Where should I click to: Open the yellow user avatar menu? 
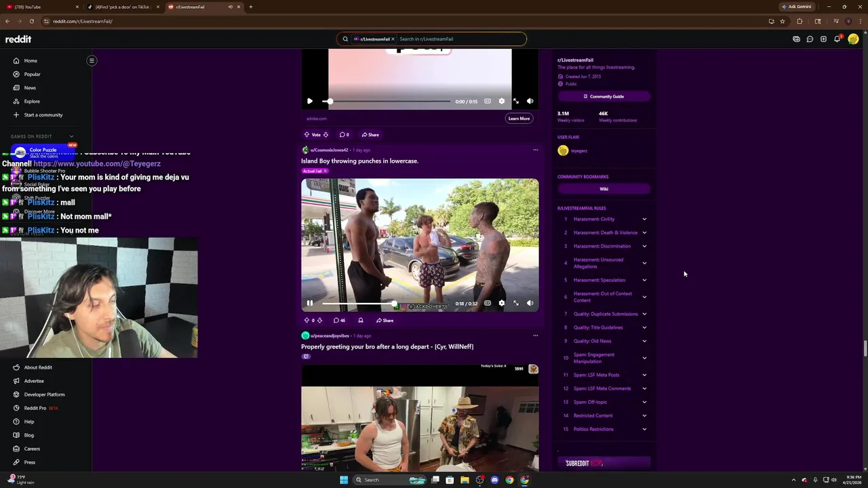pyautogui.click(x=853, y=39)
